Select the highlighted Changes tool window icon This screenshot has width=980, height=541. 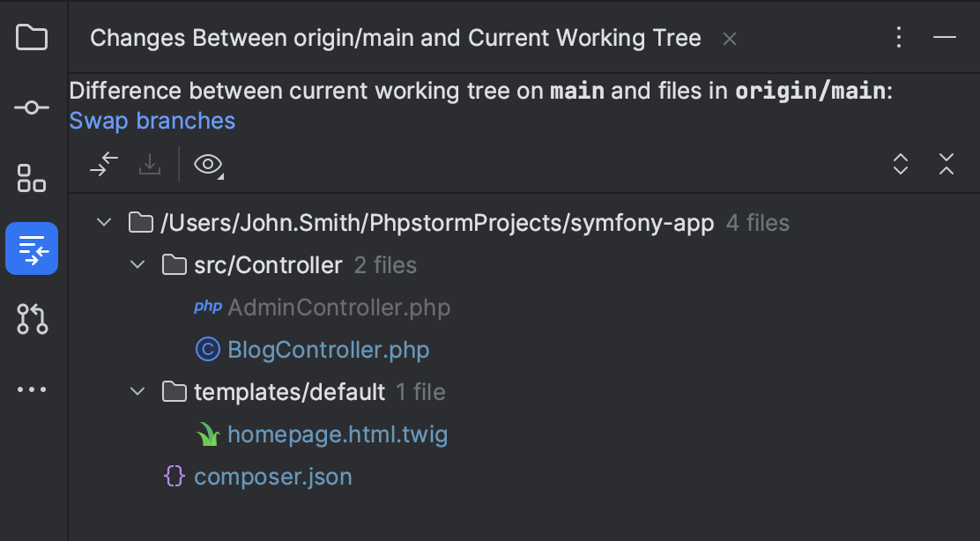(32, 248)
